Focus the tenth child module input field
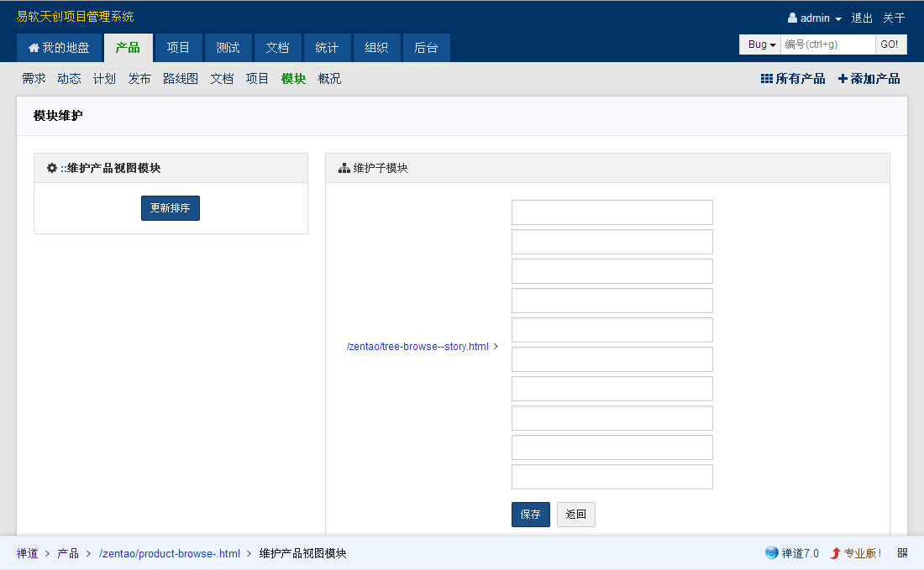Screen dimensions: 924x570 coord(612,477)
